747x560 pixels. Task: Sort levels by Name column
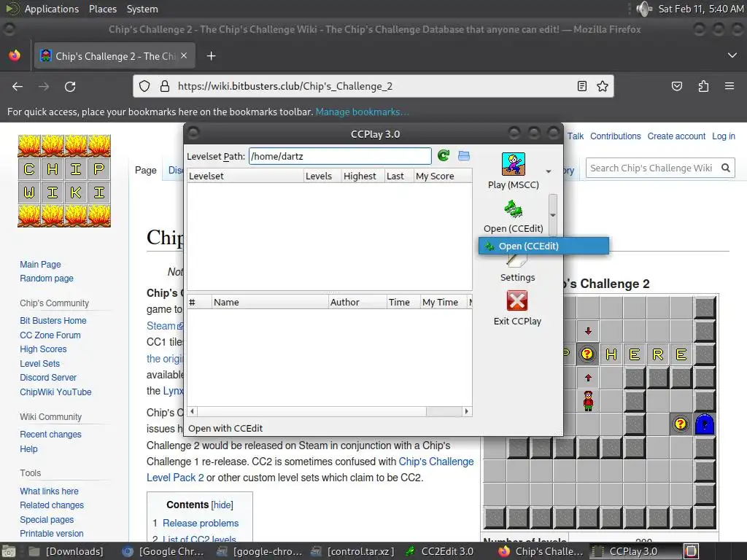click(270, 302)
